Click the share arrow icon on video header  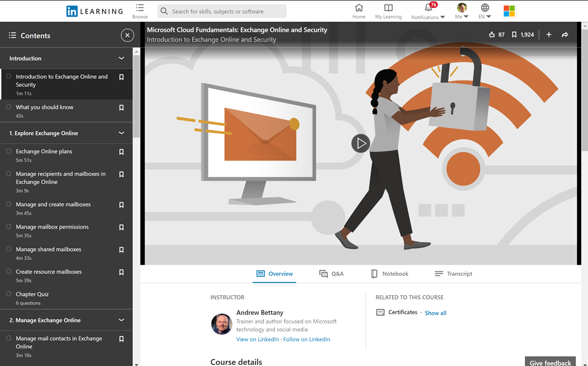pyautogui.click(x=565, y=35)
